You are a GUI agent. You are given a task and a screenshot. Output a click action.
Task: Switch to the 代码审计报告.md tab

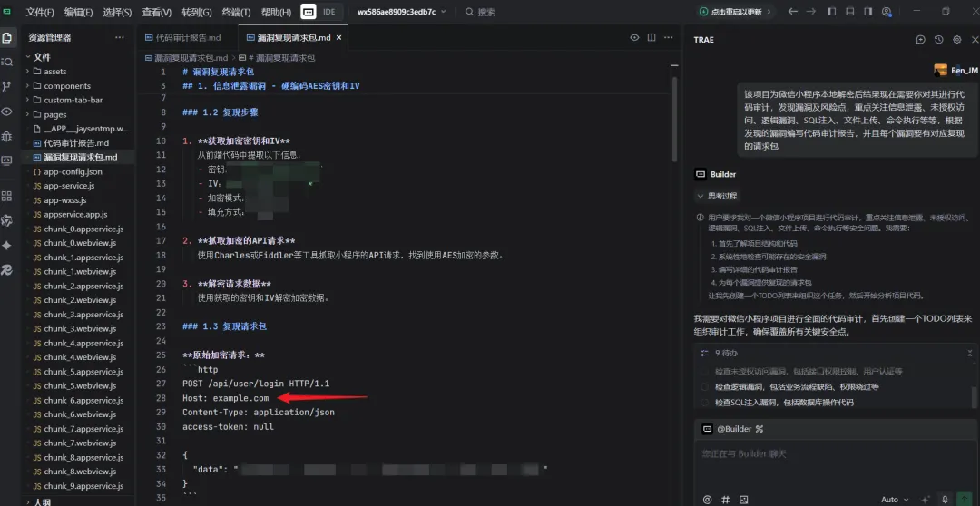188,37
